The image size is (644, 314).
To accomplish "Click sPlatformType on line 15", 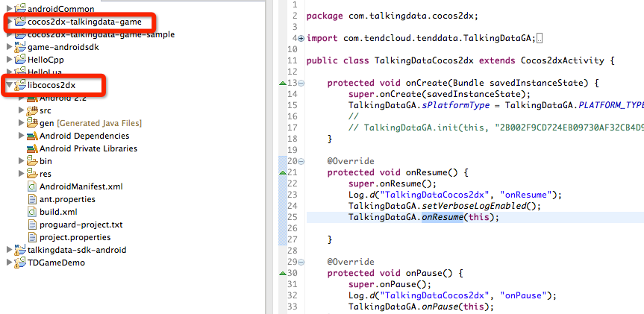I will (x=456, y=105).
